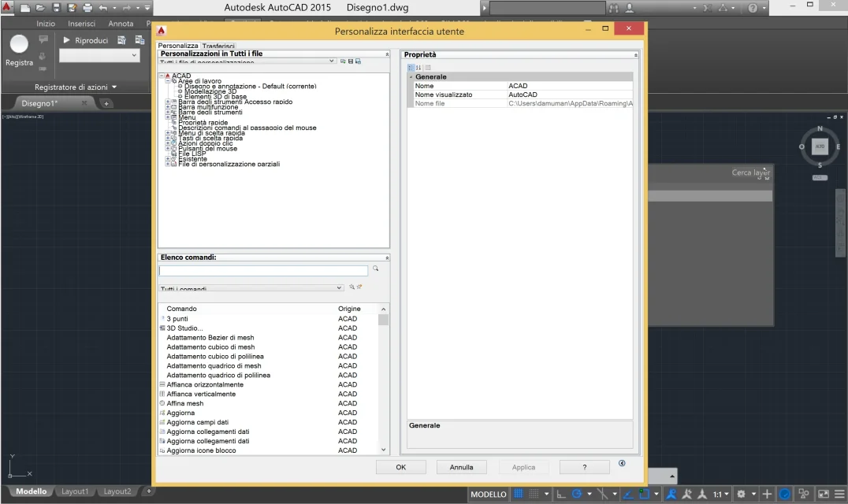
Task: Open the Tutti i comandi filter dropdown
Action: coord(251,287)
